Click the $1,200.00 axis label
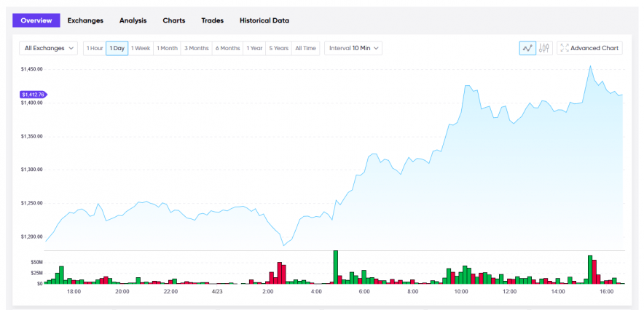This screenshot has width=644, height=310. (31, 237)
